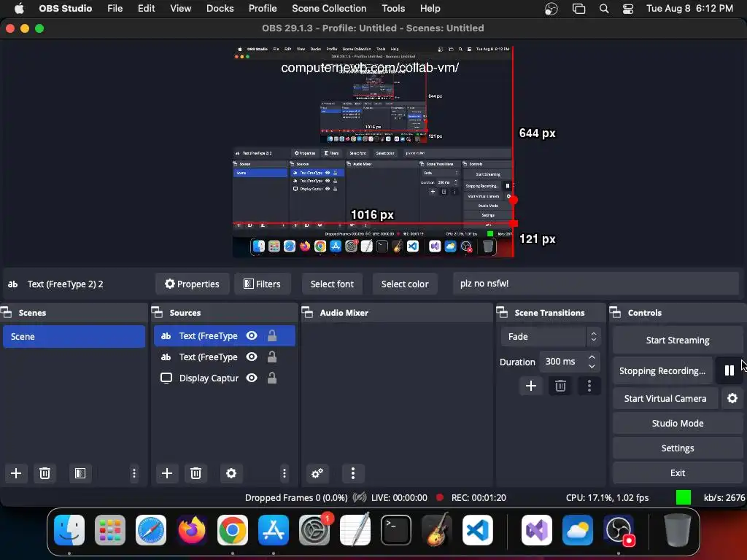Add a new source with the plus icon
Screen dimensions: 747x560
click(x=167, y=472)
